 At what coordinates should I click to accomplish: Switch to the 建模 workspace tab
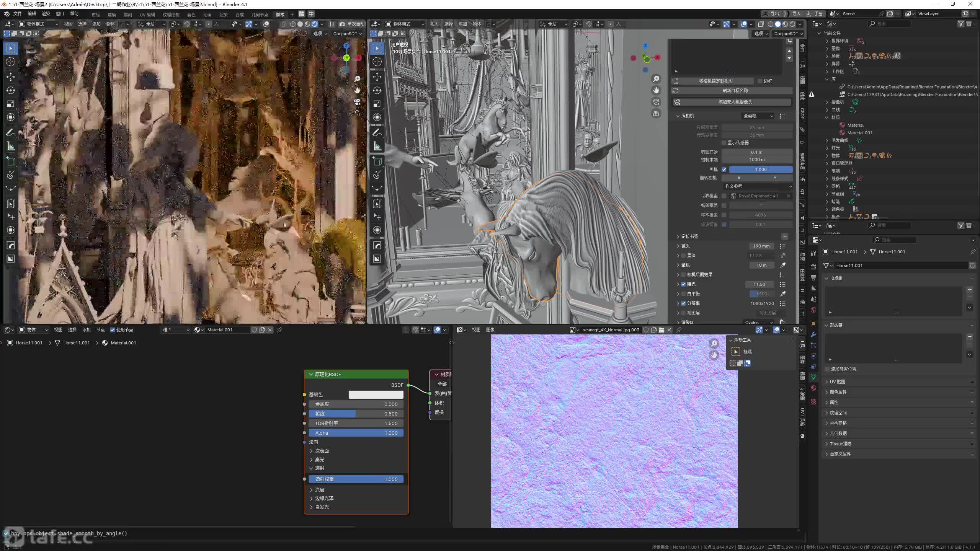[111, 15]
